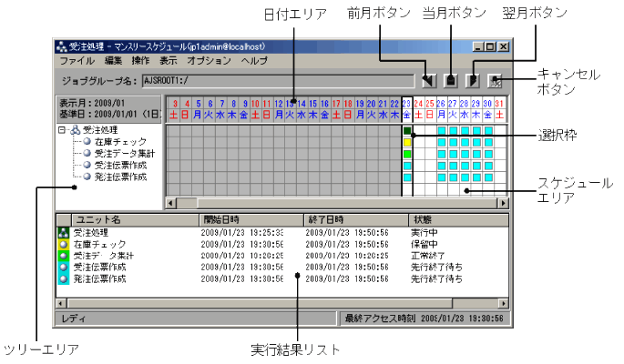Click the previous month button

(429, 81)
